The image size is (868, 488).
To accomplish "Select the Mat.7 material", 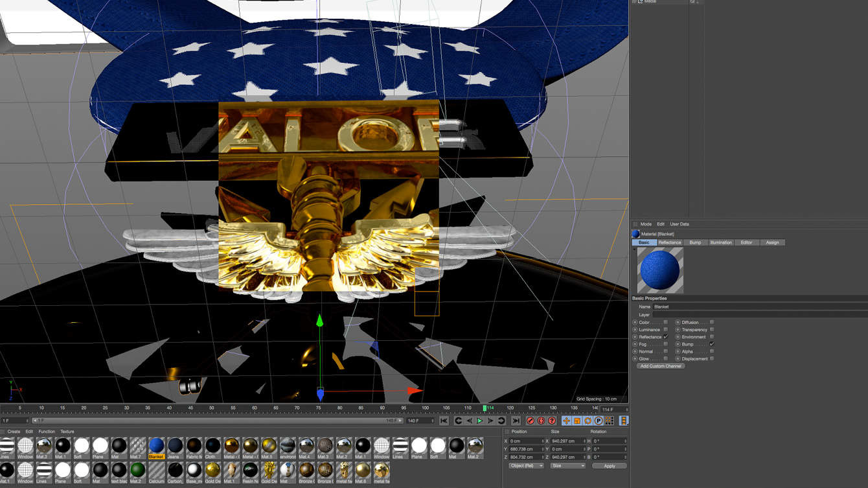I will [137, 447].
